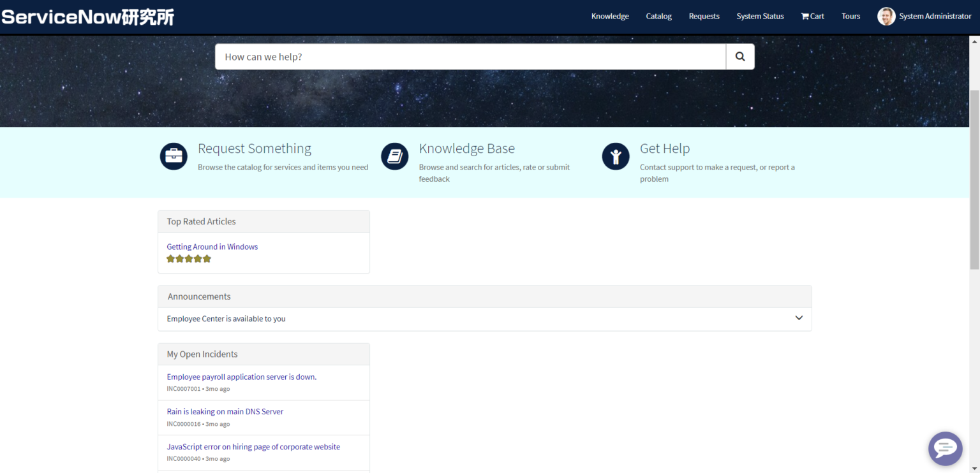The image size is (980, 473).
Task: Expand the Employee Center announcement
Action: (x=798, y=317)
